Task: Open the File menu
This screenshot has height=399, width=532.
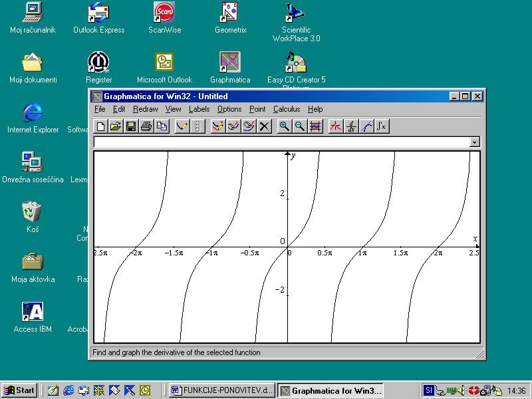Action: click(100, 109)
